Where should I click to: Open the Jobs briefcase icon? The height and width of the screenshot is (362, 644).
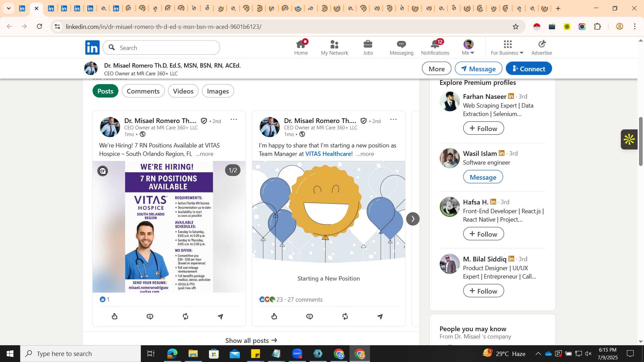point(368,47)
